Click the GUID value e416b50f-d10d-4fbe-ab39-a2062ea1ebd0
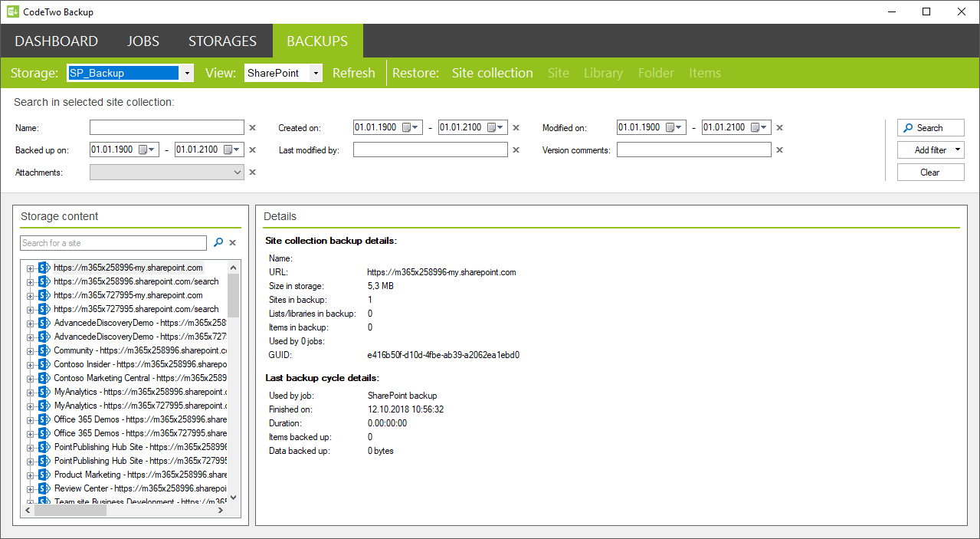Image resolution: width=980 pixels, height=539 pixels. [x=444, y=355]
